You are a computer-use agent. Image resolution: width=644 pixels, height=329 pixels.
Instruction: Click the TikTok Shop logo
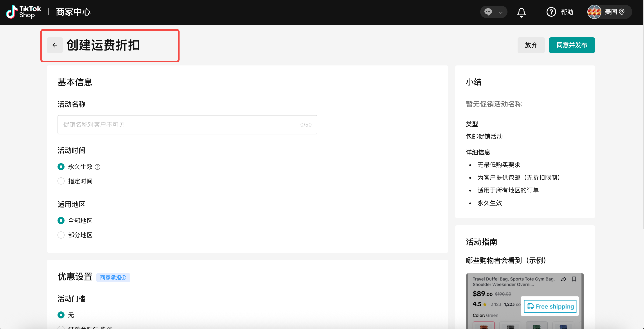(23, 12)
